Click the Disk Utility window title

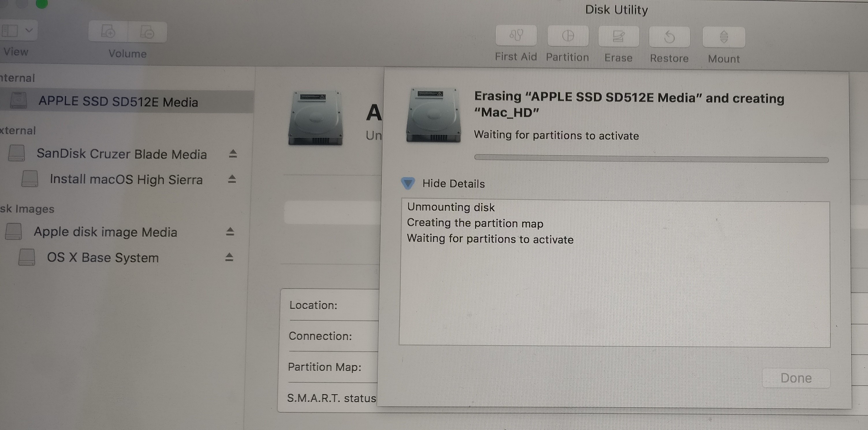click(x=616, y=10)
